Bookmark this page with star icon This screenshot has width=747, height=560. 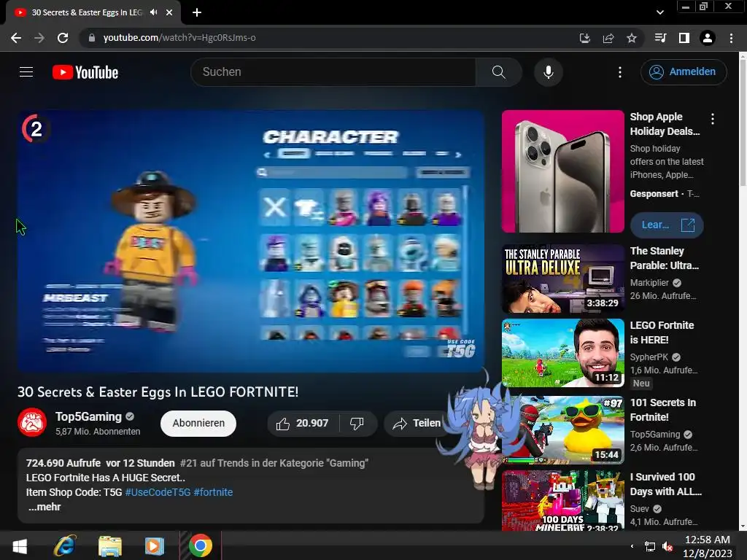[x=632, y=38]
